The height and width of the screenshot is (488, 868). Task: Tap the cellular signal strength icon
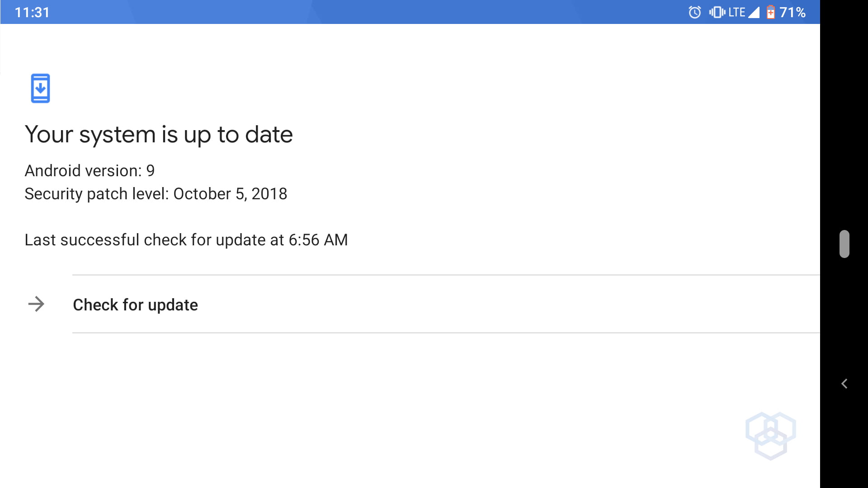[x=754, y=12]
